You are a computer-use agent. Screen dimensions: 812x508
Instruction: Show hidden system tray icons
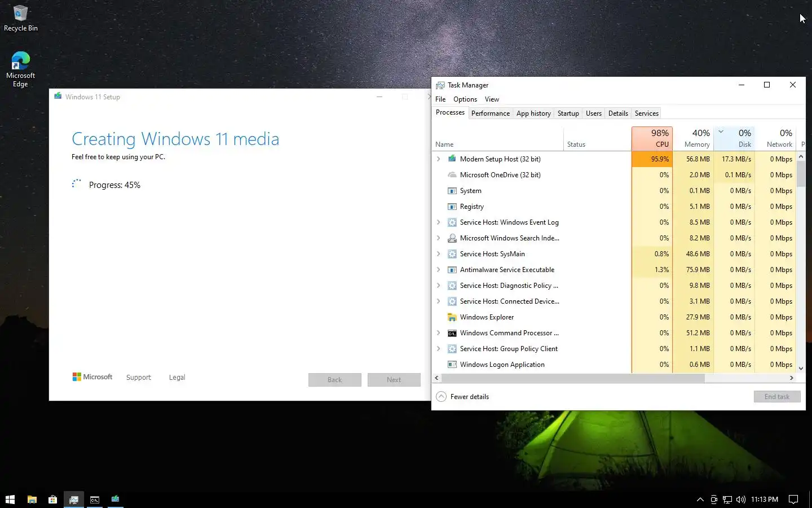(700, 499)
